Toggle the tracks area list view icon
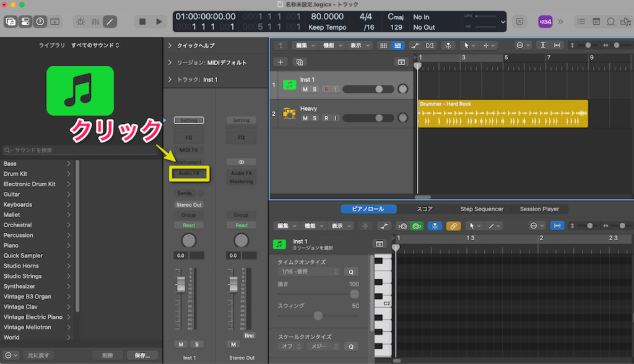Screen dimensions: 634x364 [398, 46]
